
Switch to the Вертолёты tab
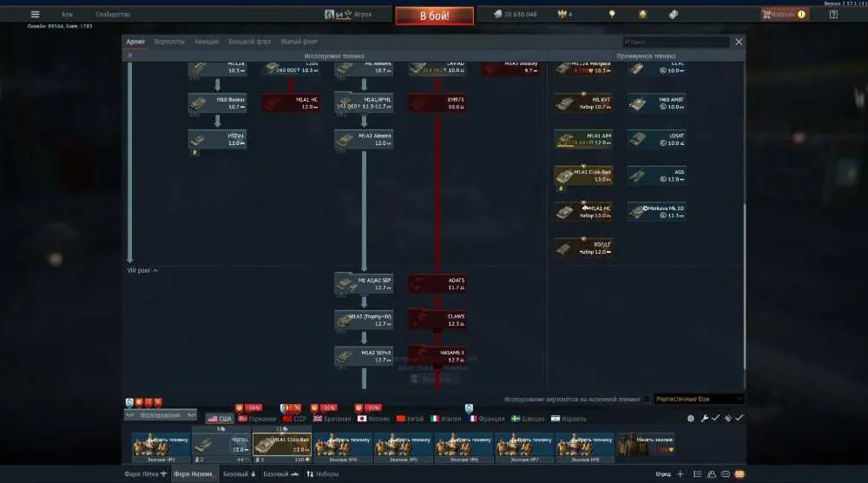169,42
